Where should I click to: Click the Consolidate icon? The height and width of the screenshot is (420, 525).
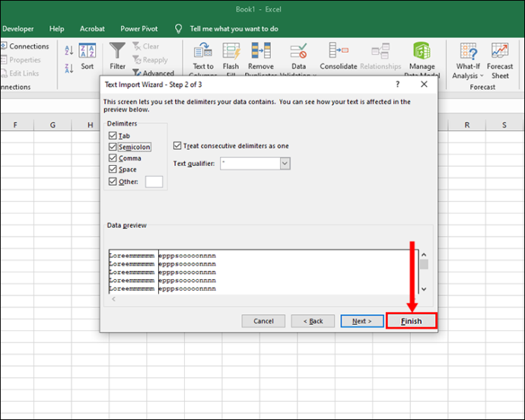(338, 50)
